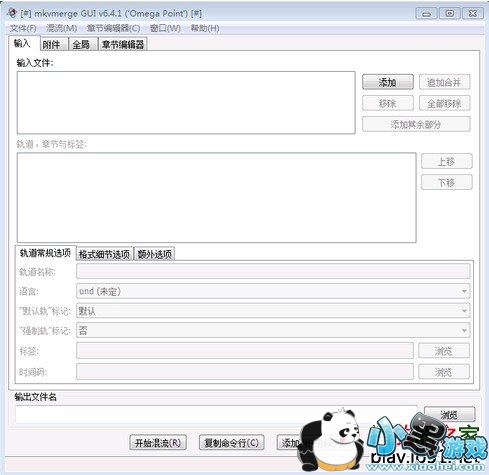
Task: Click the mkvmerge app icon in title bar
Action: coord(12,13)
